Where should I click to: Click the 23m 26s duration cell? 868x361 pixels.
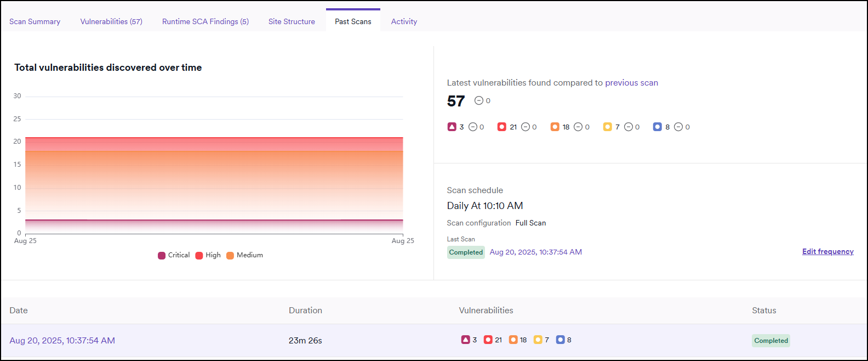[x=305, y=340]
